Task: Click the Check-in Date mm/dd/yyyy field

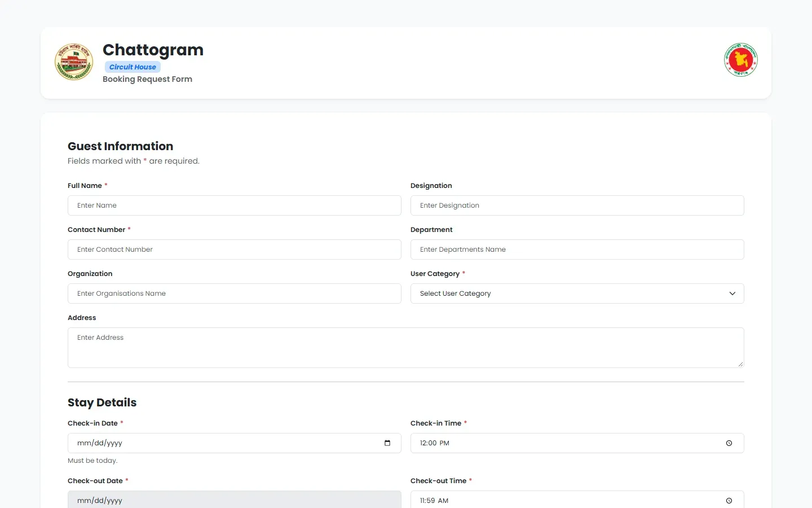Action: coord(234,443)
